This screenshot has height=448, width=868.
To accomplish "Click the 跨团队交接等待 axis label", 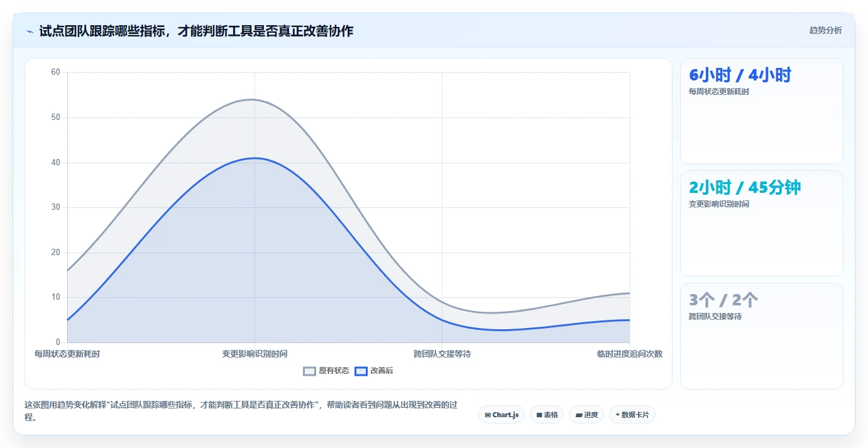I will 442,354.
